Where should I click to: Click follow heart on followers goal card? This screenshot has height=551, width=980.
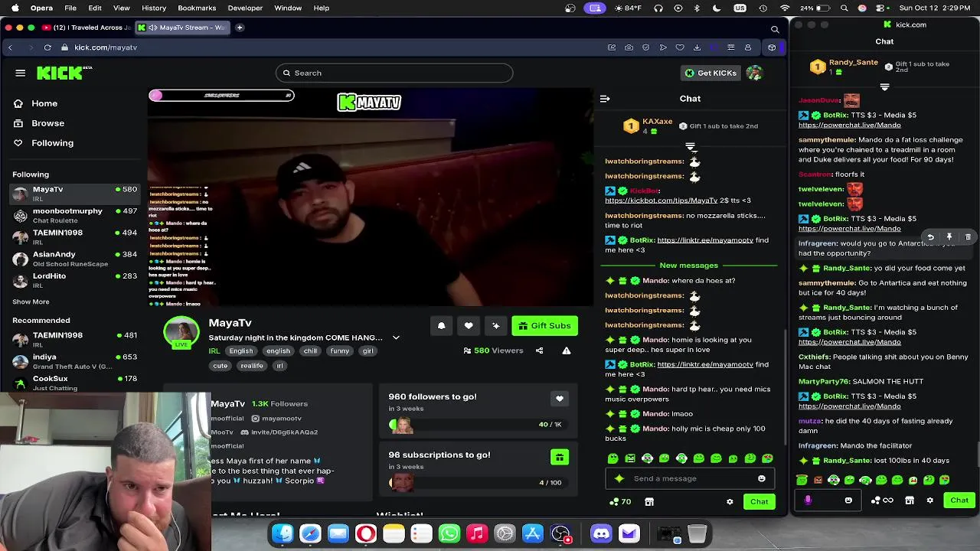(560, 399)
